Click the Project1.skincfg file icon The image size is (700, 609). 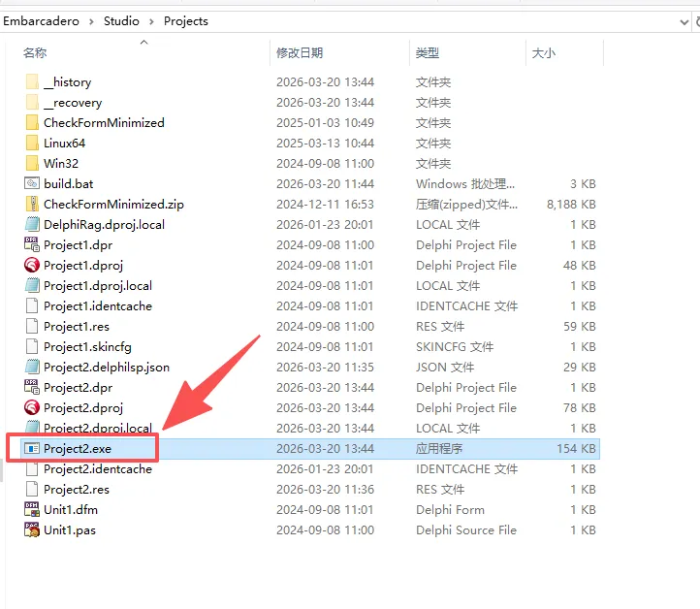[x=32, y=347]
